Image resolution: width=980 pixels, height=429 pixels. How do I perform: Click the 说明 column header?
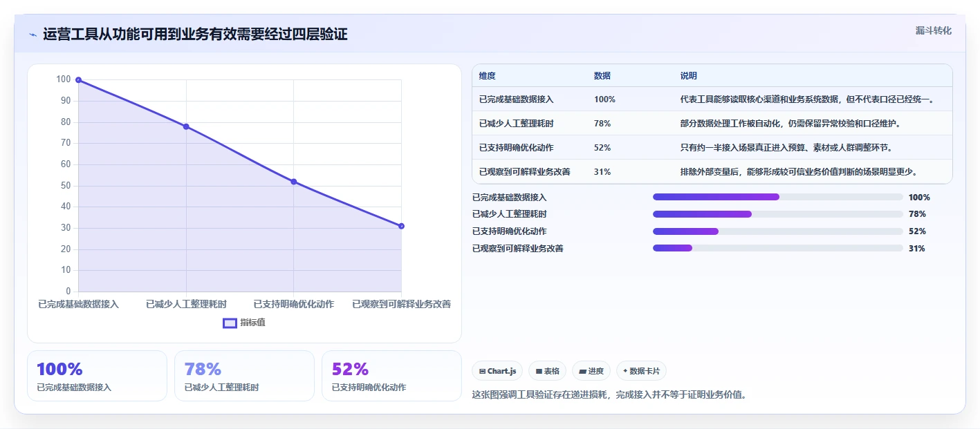click(x=688, y=76)
